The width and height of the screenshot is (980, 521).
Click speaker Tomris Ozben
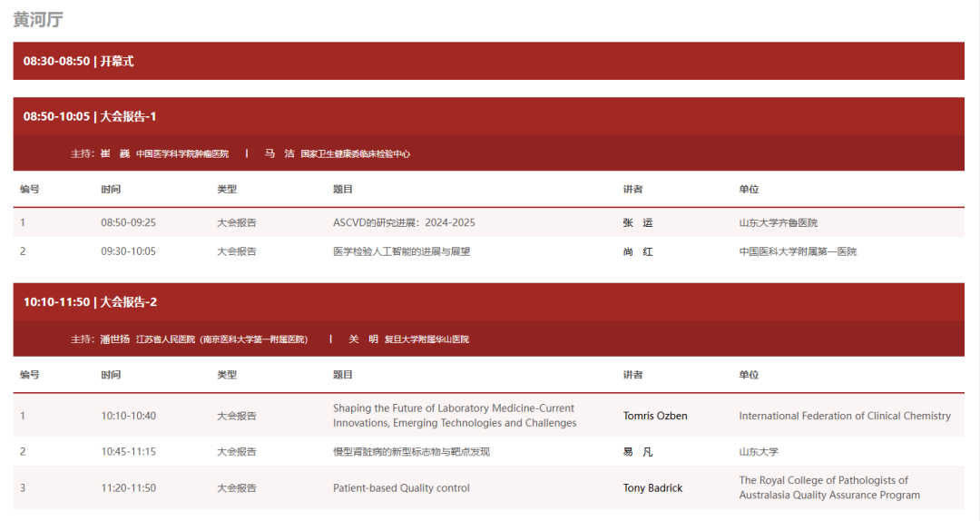click(655, 416)
